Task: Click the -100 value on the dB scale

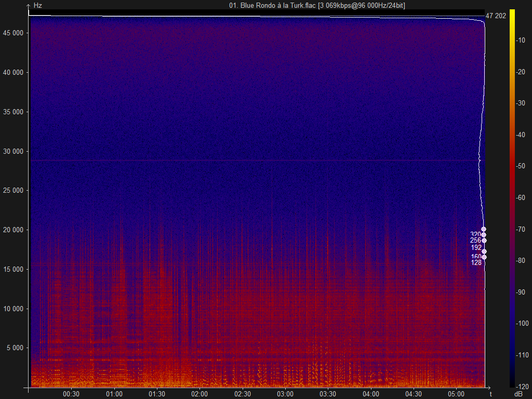Action: coord(523,323)
